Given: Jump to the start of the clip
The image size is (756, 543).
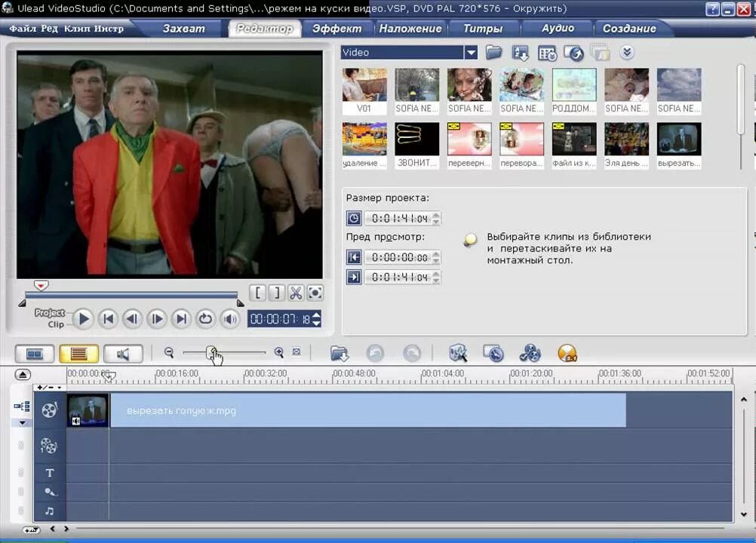Looking at the screenshot, I should [108, 318].
